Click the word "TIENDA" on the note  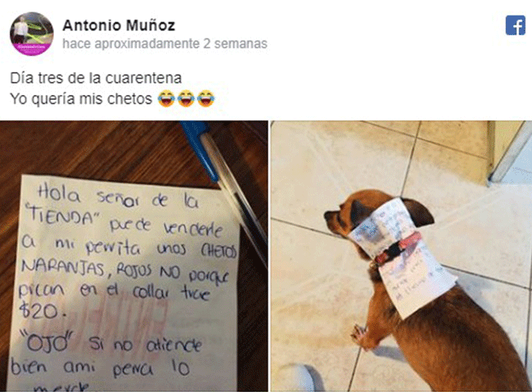[63, 215]
